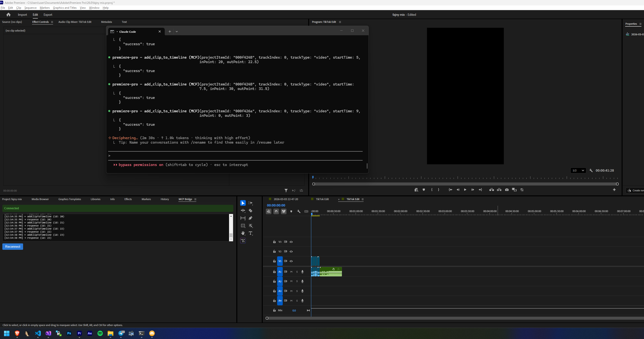The width and height of the screenshot is (644, 339).
Task: Click the Reconnect button
Action: pyautogui.click(x=12, y=246)
